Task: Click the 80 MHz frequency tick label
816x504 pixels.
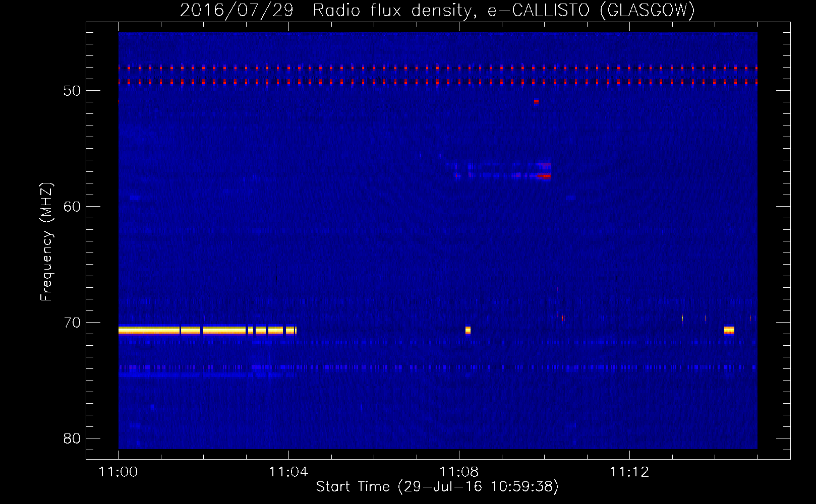Action: point(72,438)
